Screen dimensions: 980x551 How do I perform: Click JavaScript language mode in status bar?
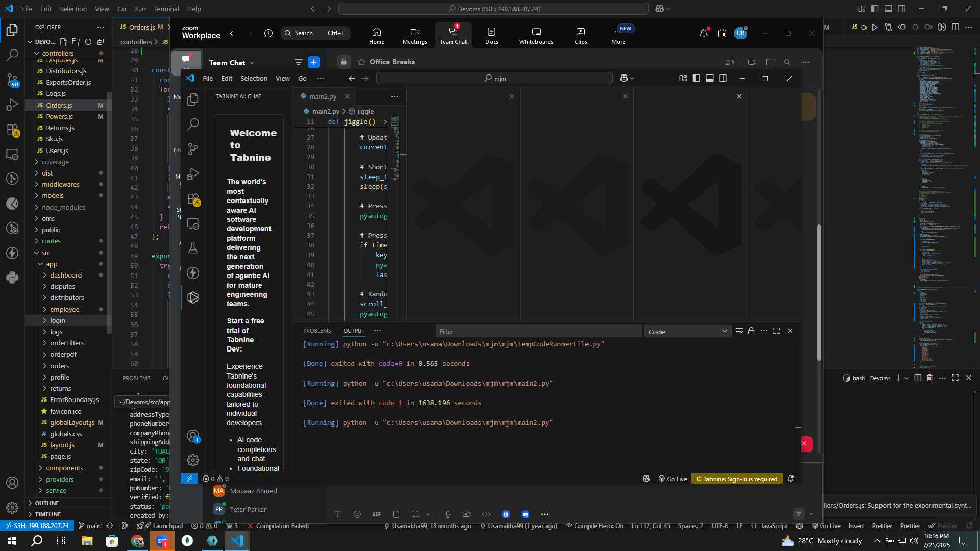(774, 526)
